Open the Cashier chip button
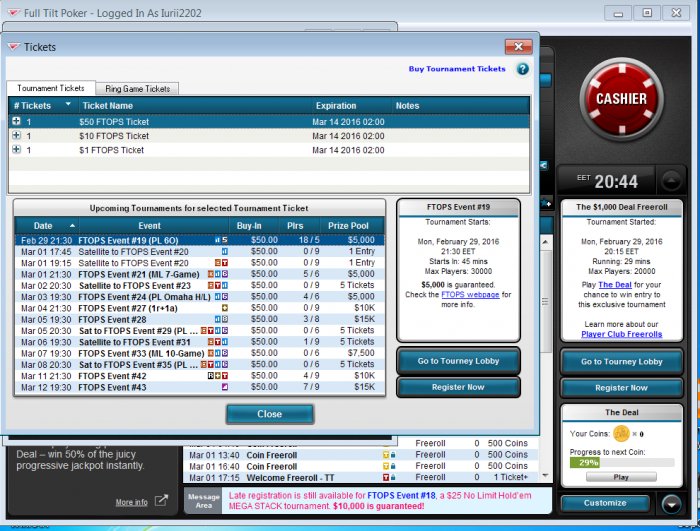Viewport: 700px width, 531px height. point(621,99)
